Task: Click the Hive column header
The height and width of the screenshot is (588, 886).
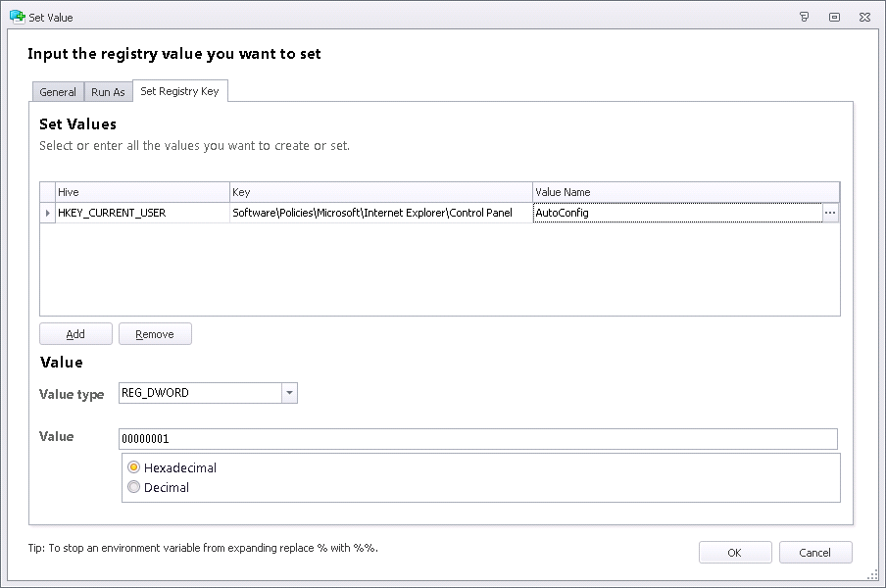Action: [137, 192]
